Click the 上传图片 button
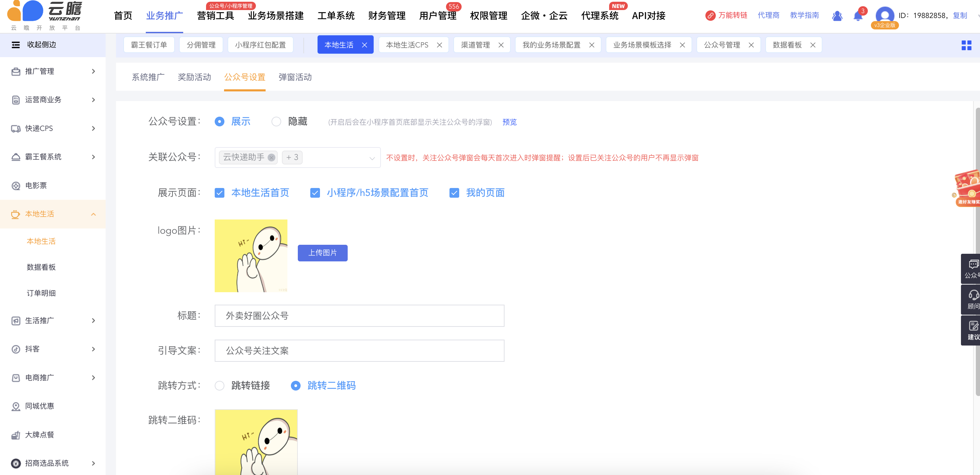The image size is (980, 475). 322,253
